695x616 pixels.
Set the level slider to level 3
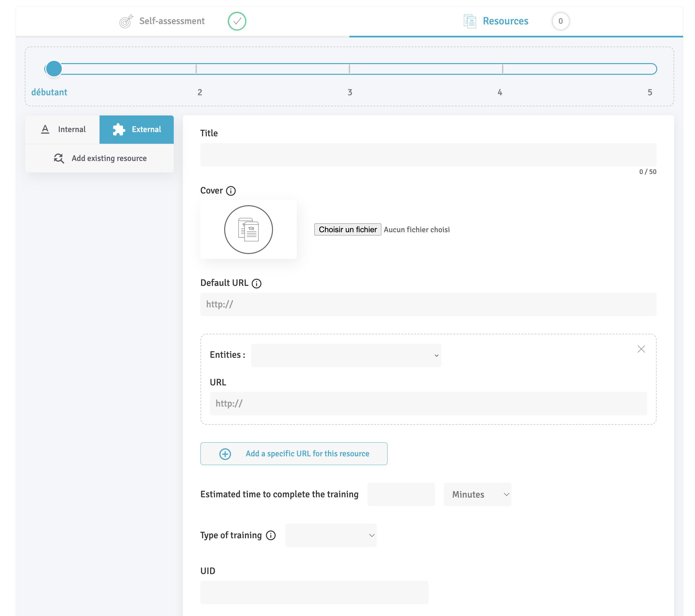349,69
